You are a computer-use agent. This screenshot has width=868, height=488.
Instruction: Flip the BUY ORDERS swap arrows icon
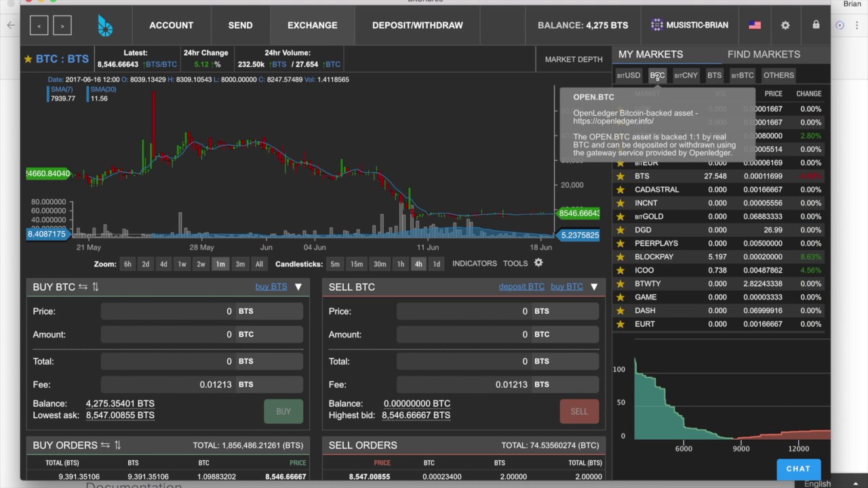105,445
